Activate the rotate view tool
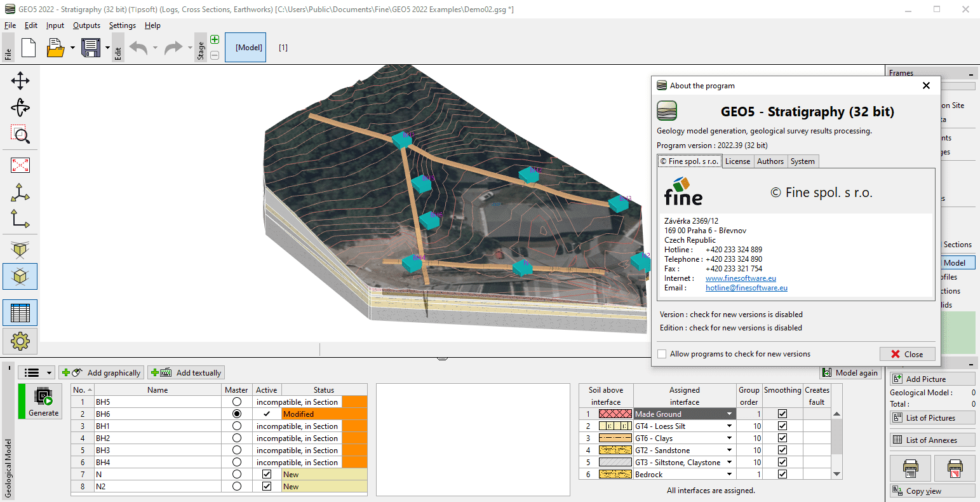 20,107
